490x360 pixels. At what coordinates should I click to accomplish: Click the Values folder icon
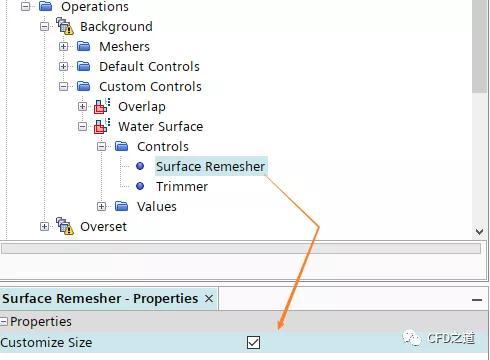tap(122, 206)
